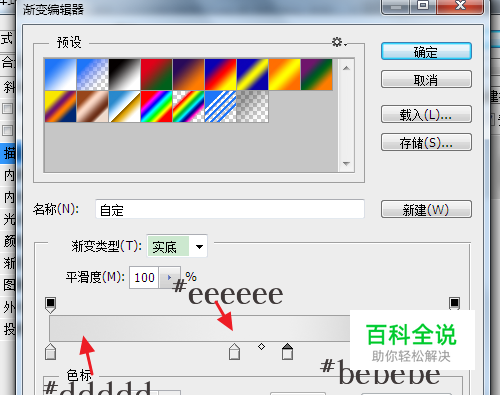This screenshot has width=500, height=395.
Task: Select the Transparent Stripes blue preset
Action: coord(220,107)
